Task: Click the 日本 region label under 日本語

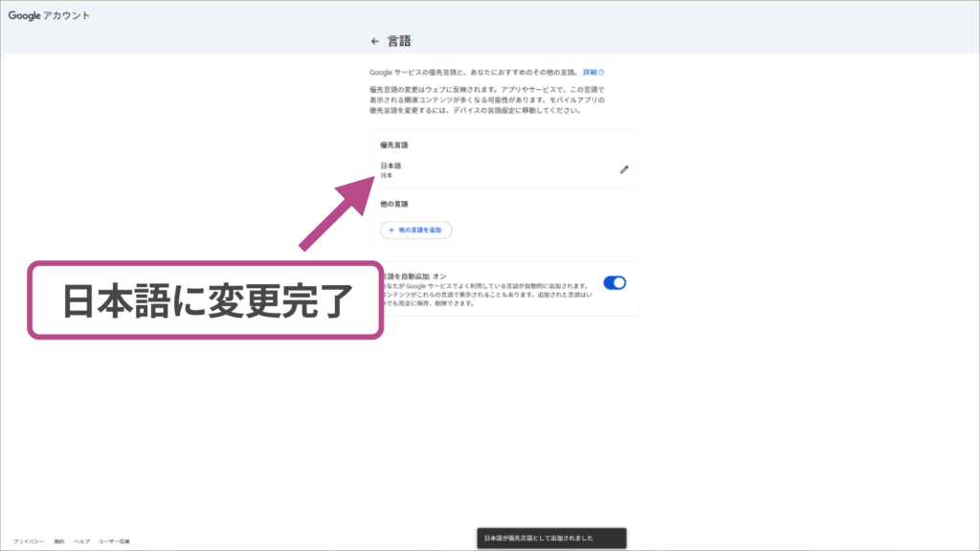Action: 389,175
